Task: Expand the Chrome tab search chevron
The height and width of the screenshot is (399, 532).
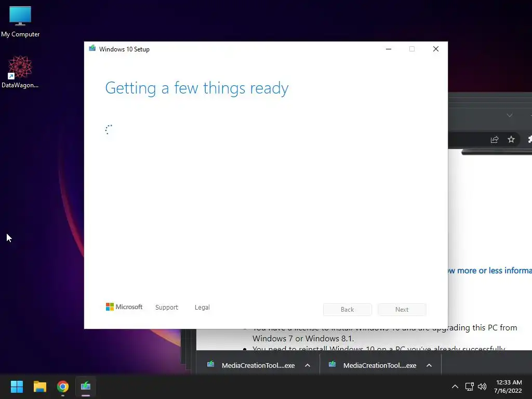Action: [x=509, y=115]
